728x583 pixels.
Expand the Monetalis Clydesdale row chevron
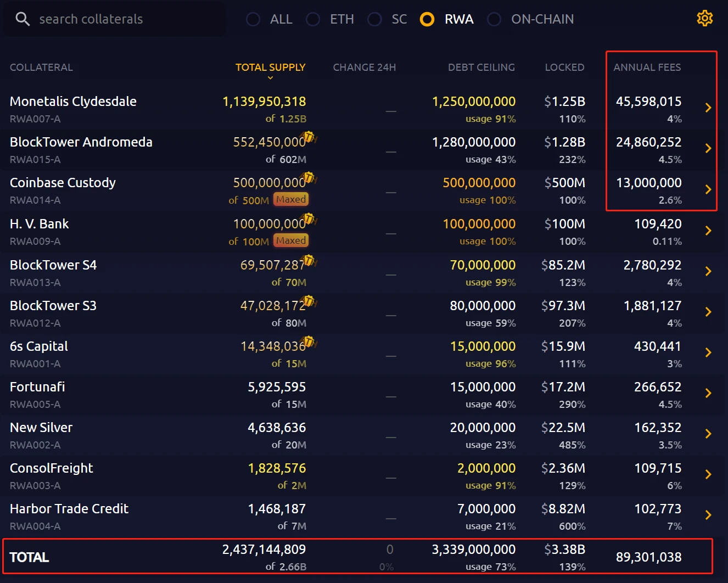tap(708, 108)
